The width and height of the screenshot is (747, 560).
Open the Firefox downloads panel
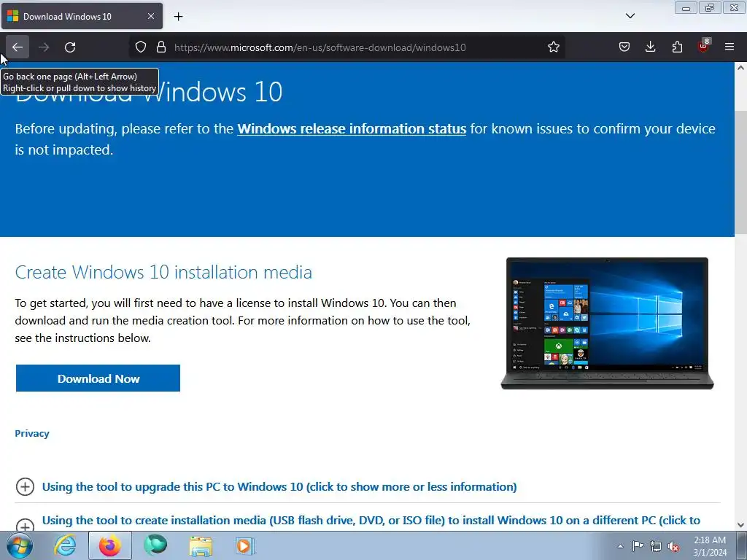(650, 47)
